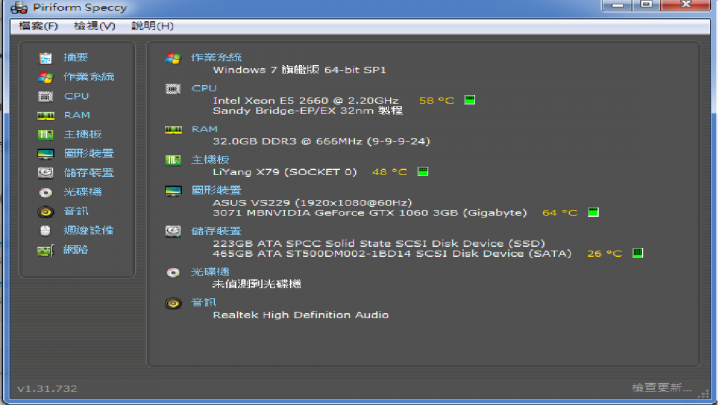The image size is (720, 405).
Task: Click the Windows flag icon in summary panel
Action: [173, 58]
